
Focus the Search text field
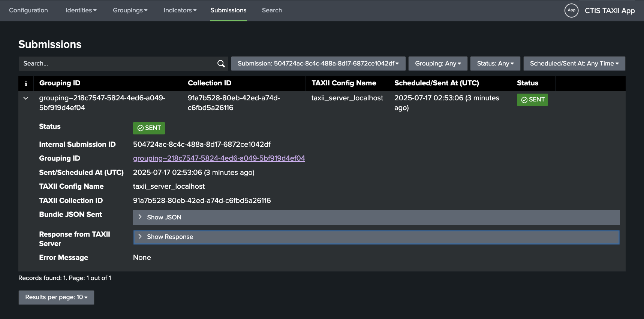click(x=116, y=64)
